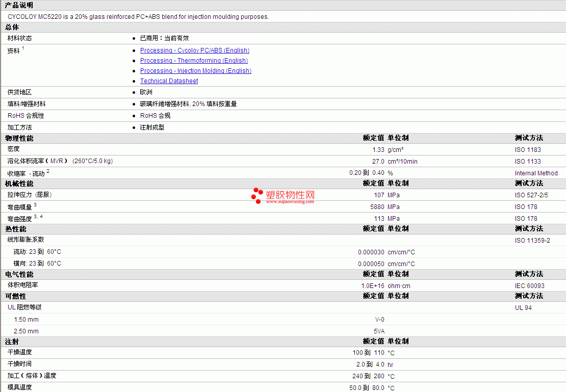Click the 填料/增强材料 label

[x=27, y=103]
